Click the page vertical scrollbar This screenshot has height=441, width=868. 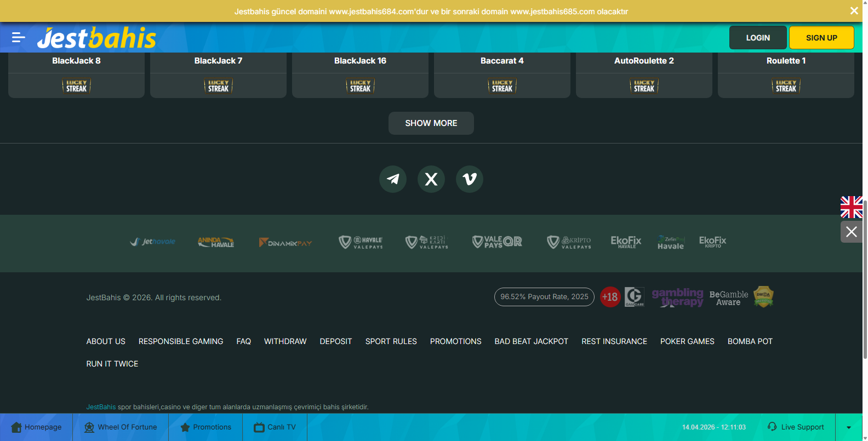tap(865, 279)
